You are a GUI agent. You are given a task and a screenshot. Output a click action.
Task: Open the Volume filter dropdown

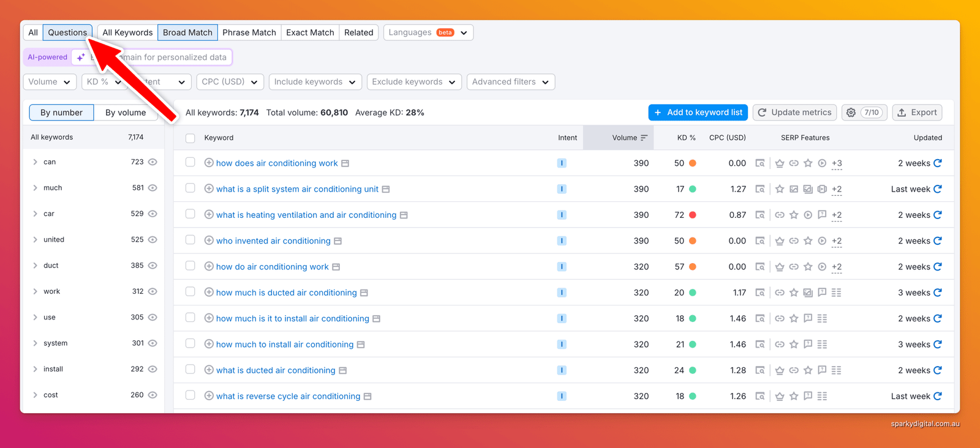point(50,82)
